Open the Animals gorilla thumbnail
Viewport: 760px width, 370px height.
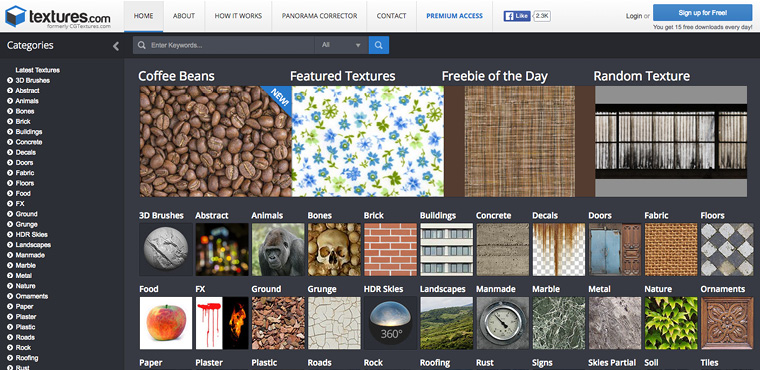[x=278, y=249]
